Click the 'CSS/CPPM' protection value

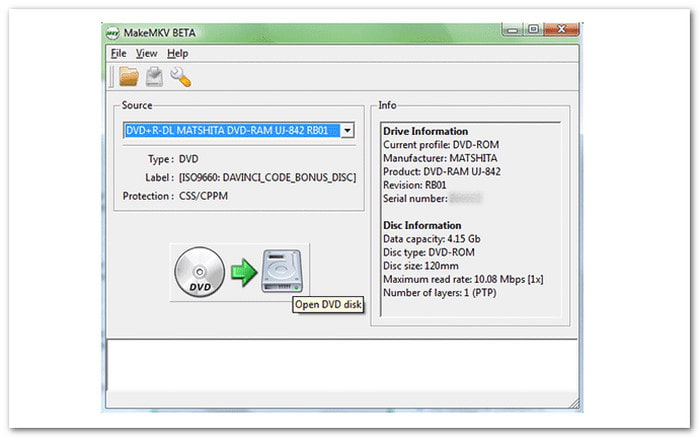[x=203, y=196]
